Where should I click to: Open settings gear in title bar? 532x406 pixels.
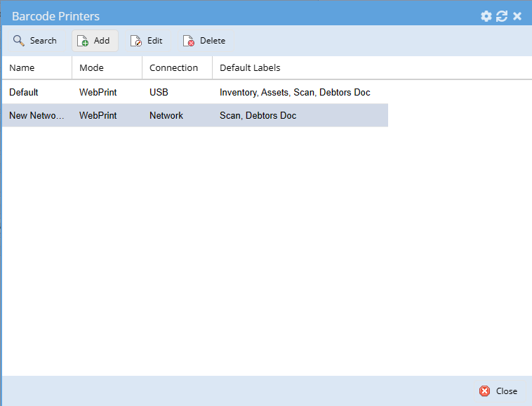(486, 16)
